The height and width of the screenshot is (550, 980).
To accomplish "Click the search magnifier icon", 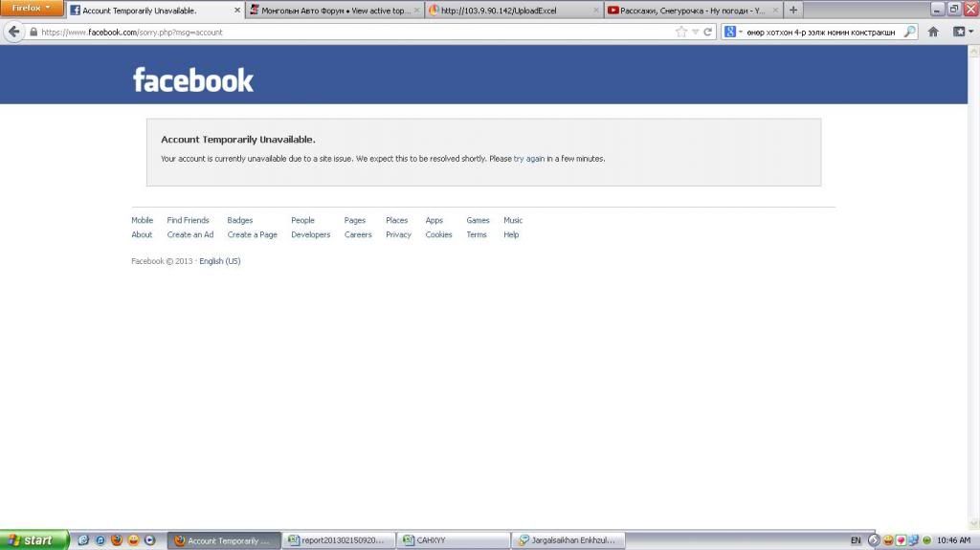I will 909,32.
